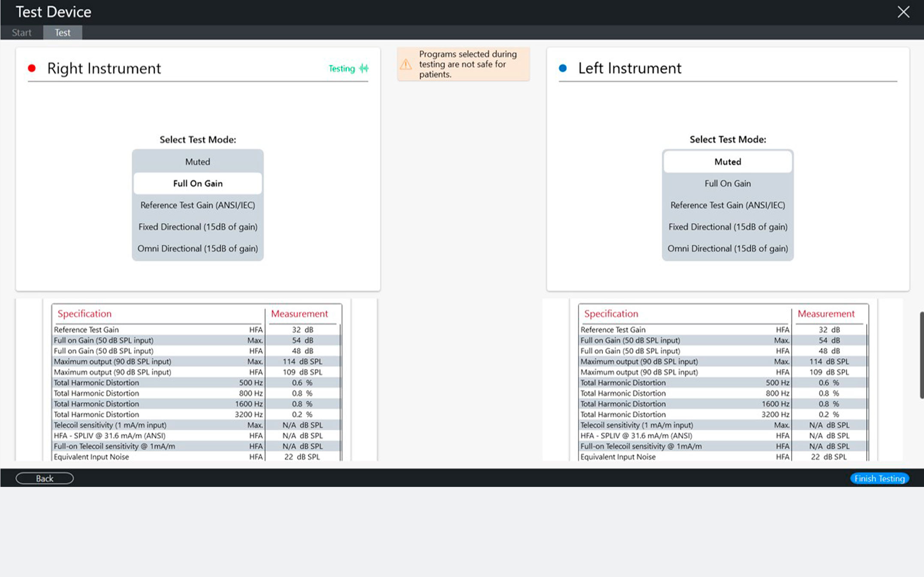Choose Reference Test Gain for Left Instrument
The width and height of the screenshot is (924, 577).
[x=728, y=205]
